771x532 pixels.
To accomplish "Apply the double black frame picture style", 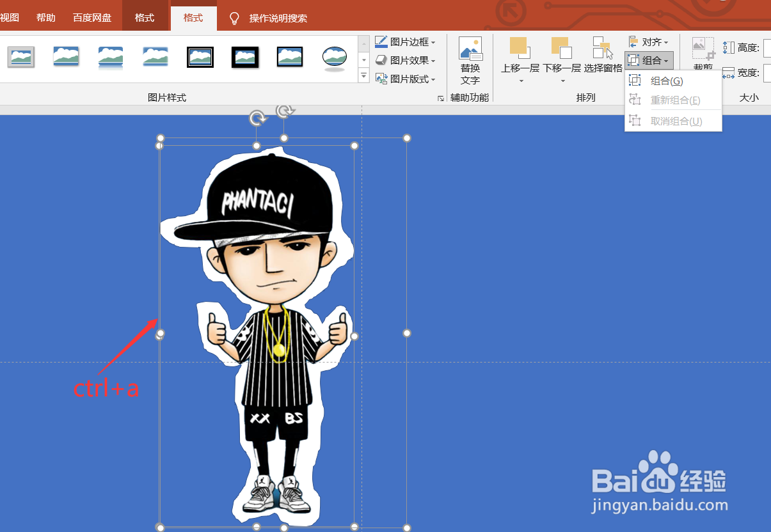I will coord(200,57).
